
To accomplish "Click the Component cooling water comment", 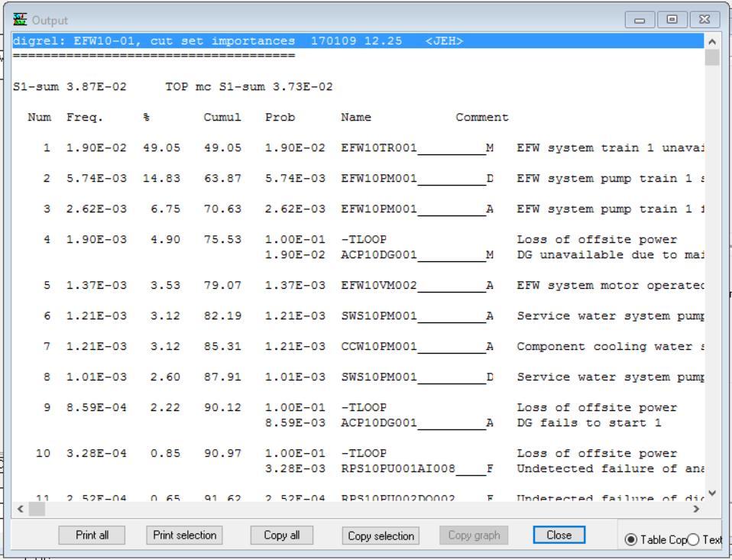I will (x=610, y=347).
